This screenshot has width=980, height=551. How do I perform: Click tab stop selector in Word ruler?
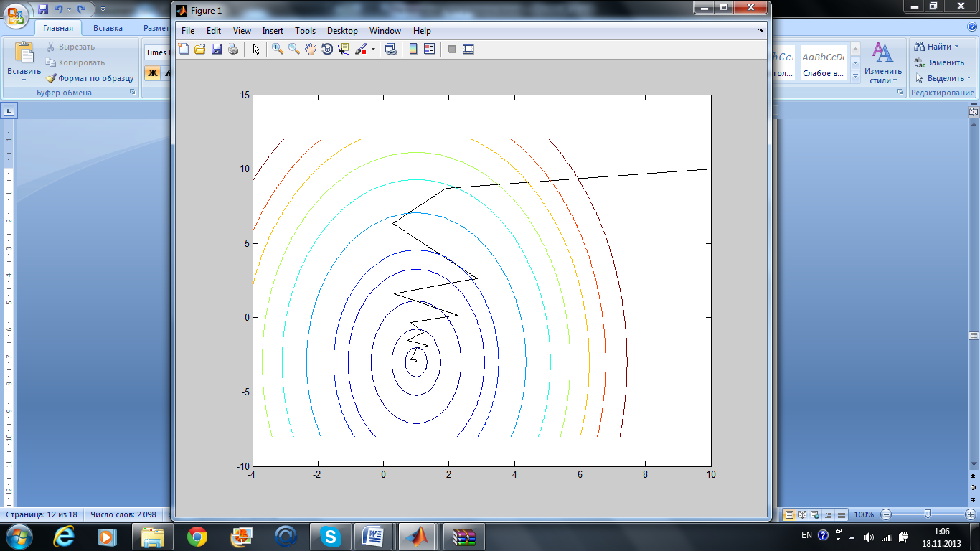9,111
